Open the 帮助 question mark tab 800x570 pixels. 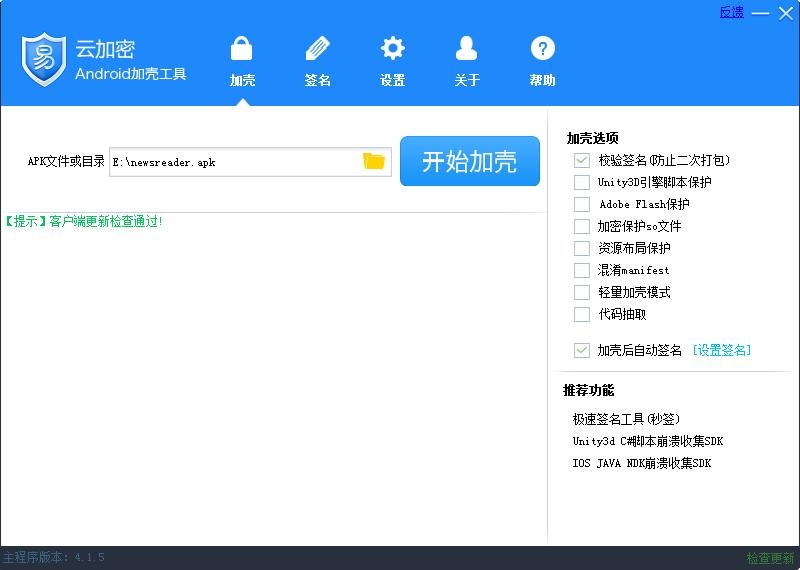542,60
